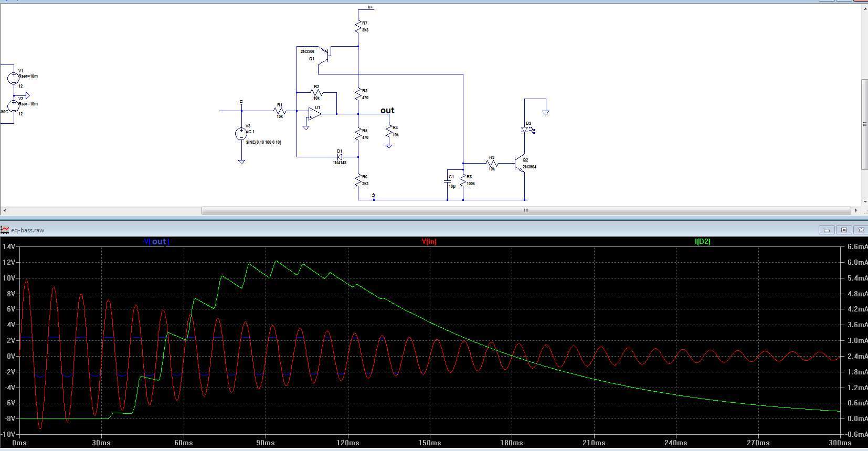Maximize the eq-bass.raw plot pane
Image resolution: width=868 pixels, height=451 pixels.
coord(844,230)
